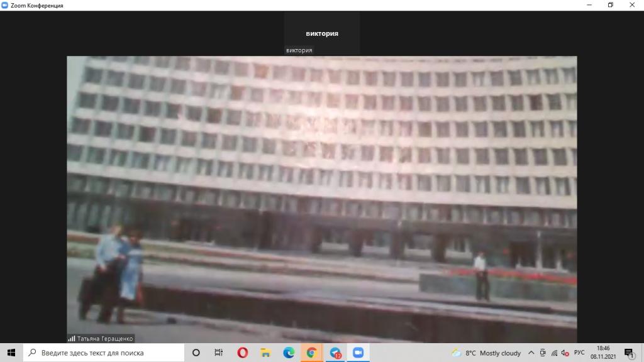Open Telegram with 12 unread badge
This screenshot has height=362, width=644.
point(335,353)
